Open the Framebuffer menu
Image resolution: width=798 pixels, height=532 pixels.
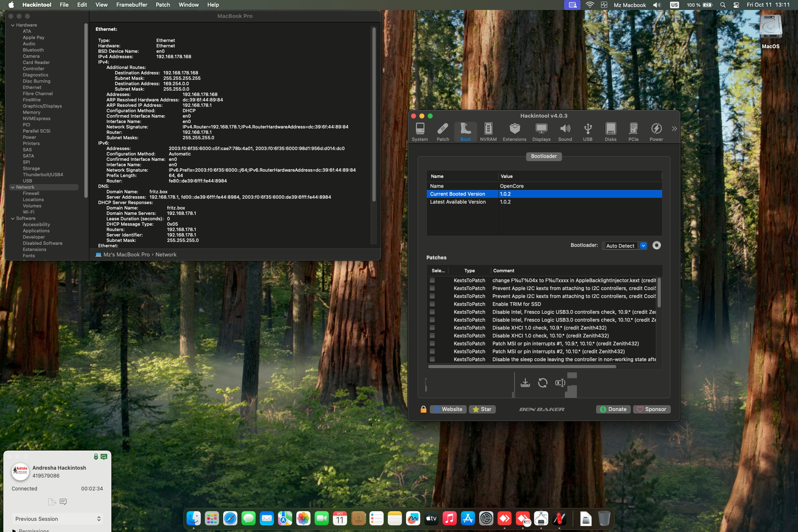[x=132, y=5]
